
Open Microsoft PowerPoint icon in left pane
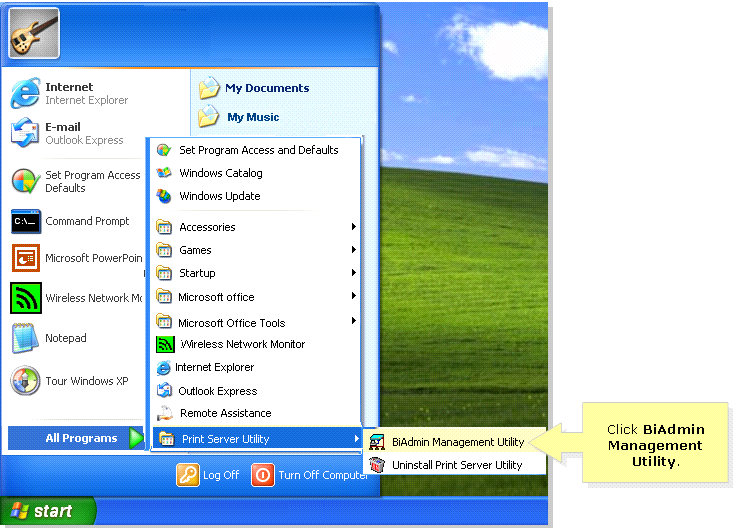pos(26,258)
